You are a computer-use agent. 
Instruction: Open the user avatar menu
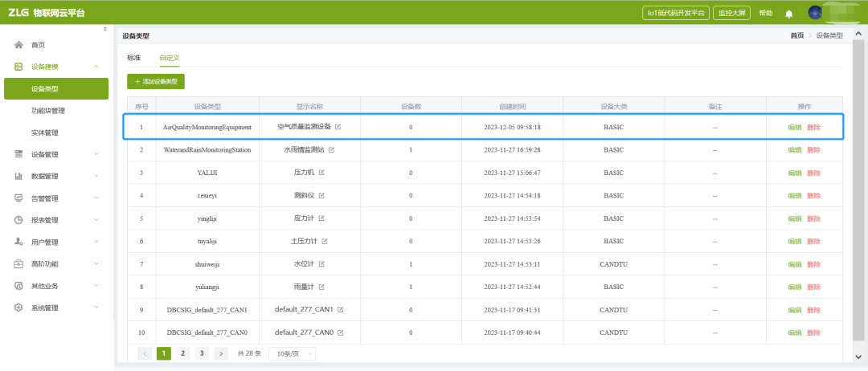814,13
